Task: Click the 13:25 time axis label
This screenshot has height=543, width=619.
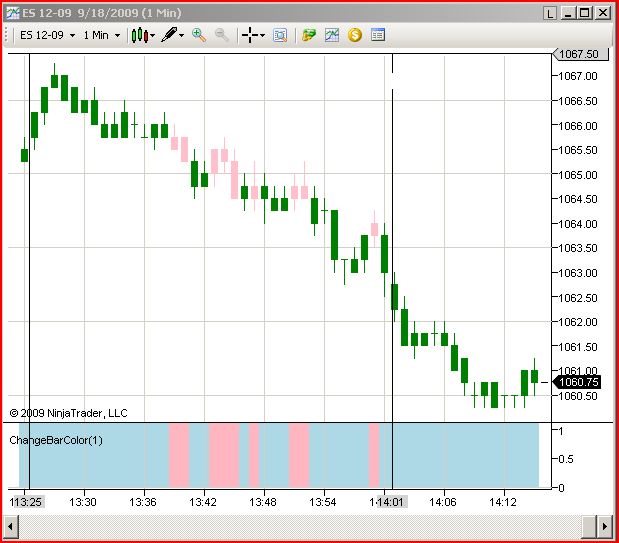Action: coord(27,502)
